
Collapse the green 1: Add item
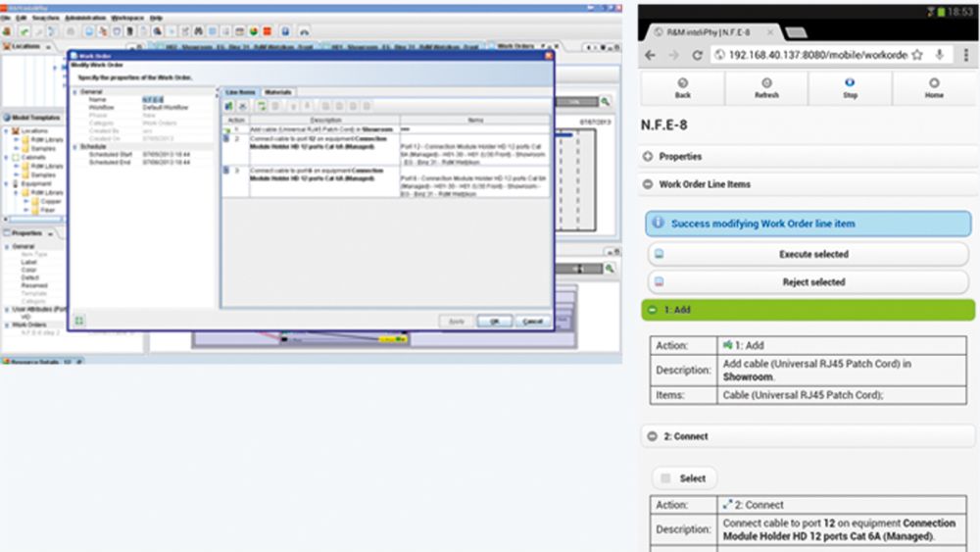(653, 309)
